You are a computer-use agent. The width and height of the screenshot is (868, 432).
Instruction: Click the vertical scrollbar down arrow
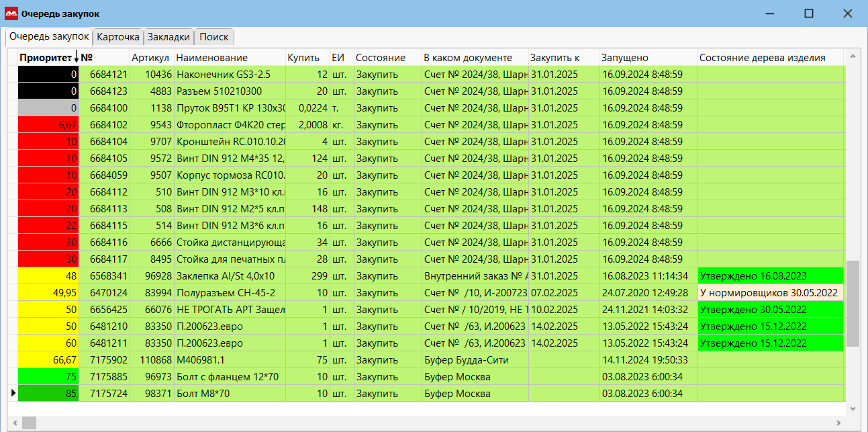(853, 408)
